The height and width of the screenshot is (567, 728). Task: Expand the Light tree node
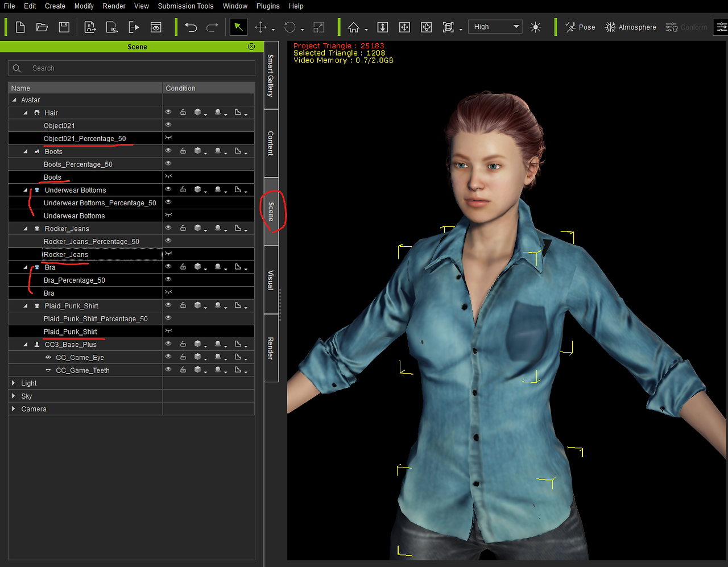pyautogui.click(x=14, y=383)
